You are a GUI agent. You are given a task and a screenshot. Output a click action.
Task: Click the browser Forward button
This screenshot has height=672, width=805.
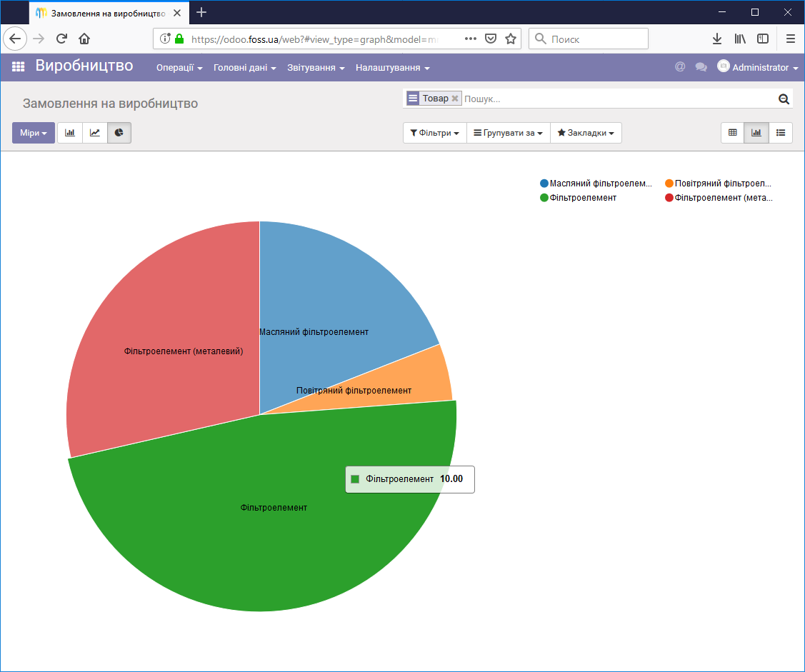[x=39, y=39]
